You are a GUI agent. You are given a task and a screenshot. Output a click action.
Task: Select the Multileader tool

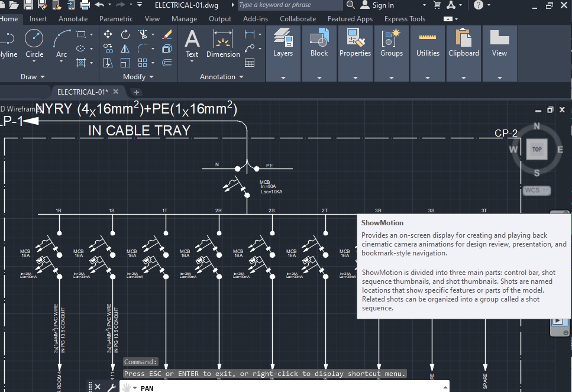[x=250, y=48]
